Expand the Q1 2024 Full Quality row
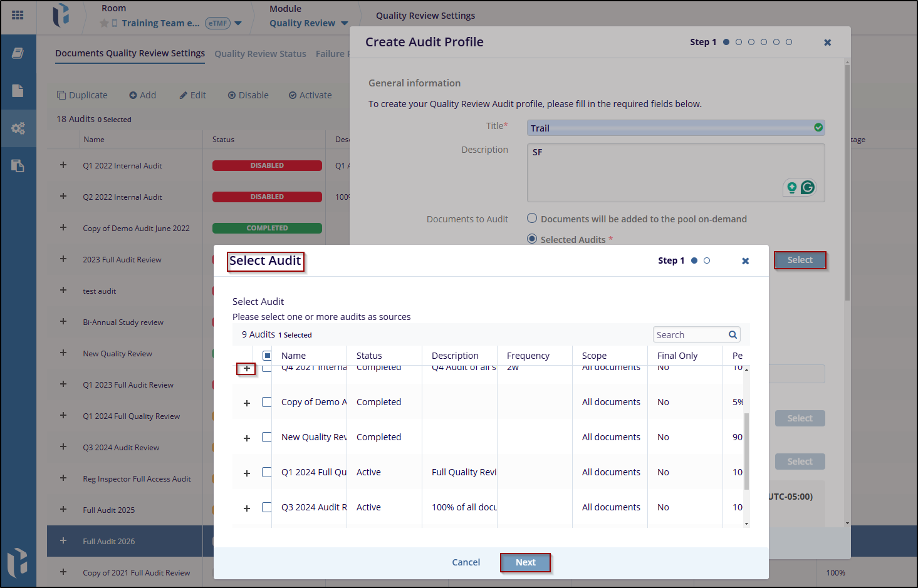 click(x=247, y=473)
